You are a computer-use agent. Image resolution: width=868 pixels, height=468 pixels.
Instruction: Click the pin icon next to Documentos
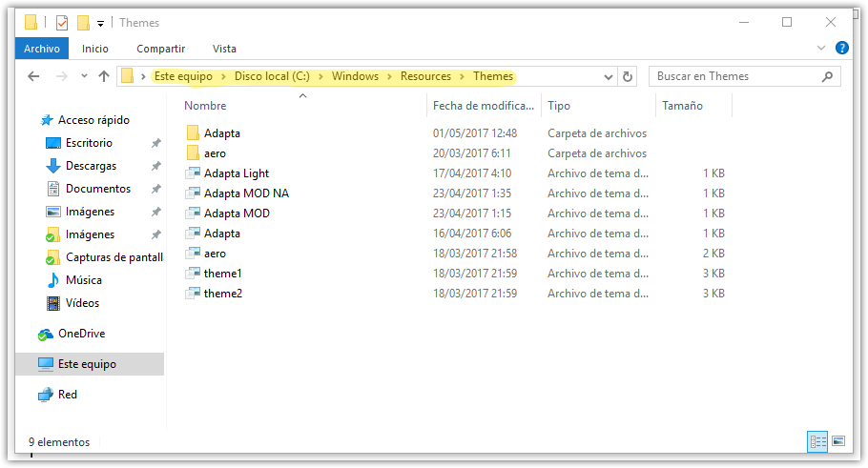tap(156, 189)
